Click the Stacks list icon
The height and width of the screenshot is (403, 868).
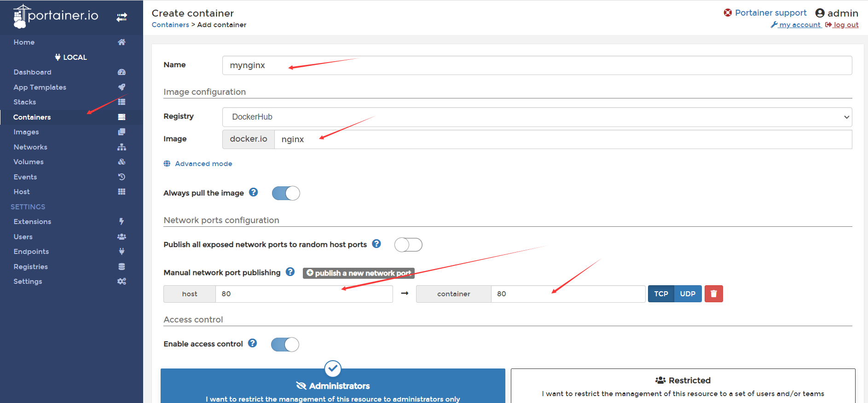click(x=122, y=102)
